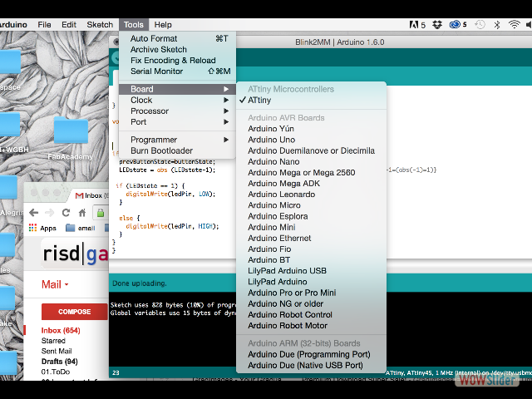The width and height of the screenshot is (532, 399).
Task: Open the email bookmarks folder
Action: [x=81, y=228]
